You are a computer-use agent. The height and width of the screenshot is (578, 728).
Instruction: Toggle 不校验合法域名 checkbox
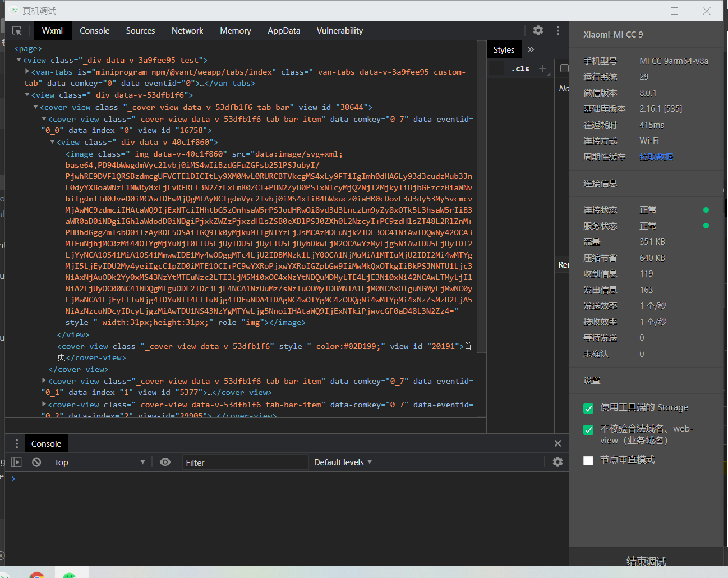pos(588,430)
